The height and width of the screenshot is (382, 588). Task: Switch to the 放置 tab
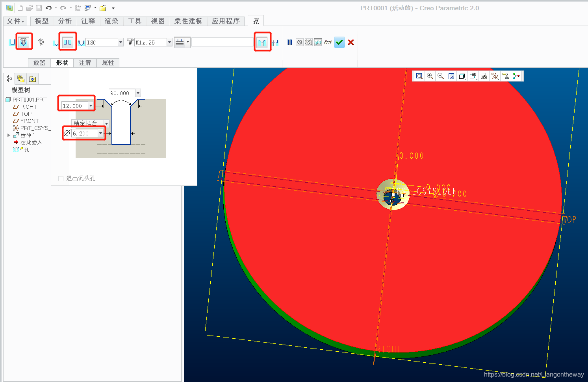pyautogui.click(x=39, y=63)
